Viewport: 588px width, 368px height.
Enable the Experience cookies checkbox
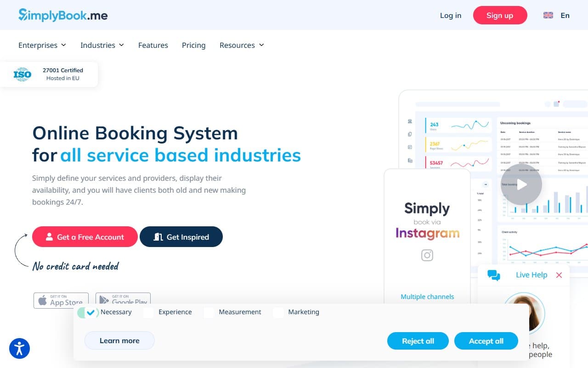pyautogui.click(x=148, y=312)
